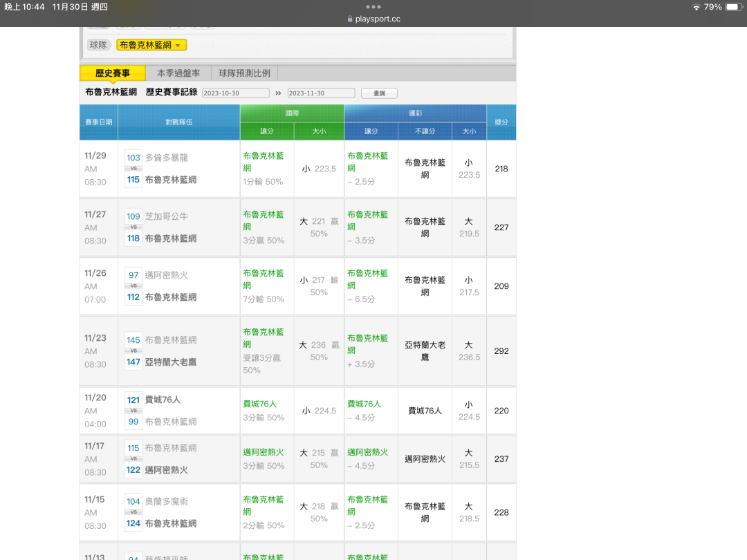
Task: Click the start date field 2023-10-30
Action: (235, 93)
